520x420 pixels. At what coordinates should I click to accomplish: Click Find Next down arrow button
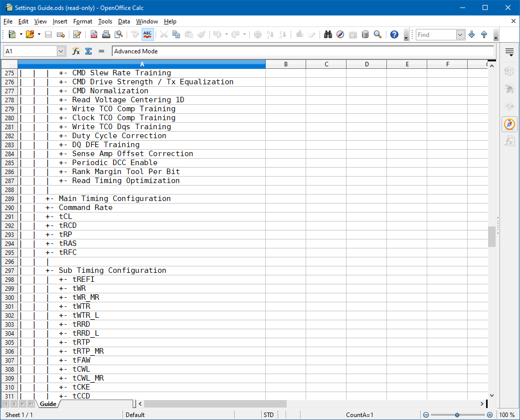472,34
